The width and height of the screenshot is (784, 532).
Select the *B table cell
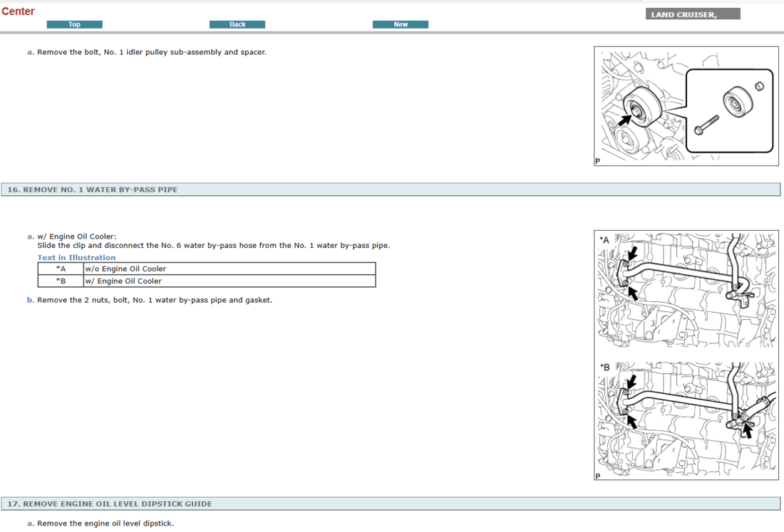click(61, 281)
